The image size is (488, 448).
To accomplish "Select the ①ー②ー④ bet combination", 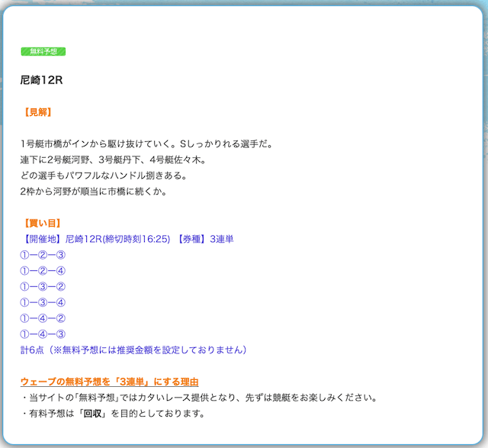I will 43,271.
